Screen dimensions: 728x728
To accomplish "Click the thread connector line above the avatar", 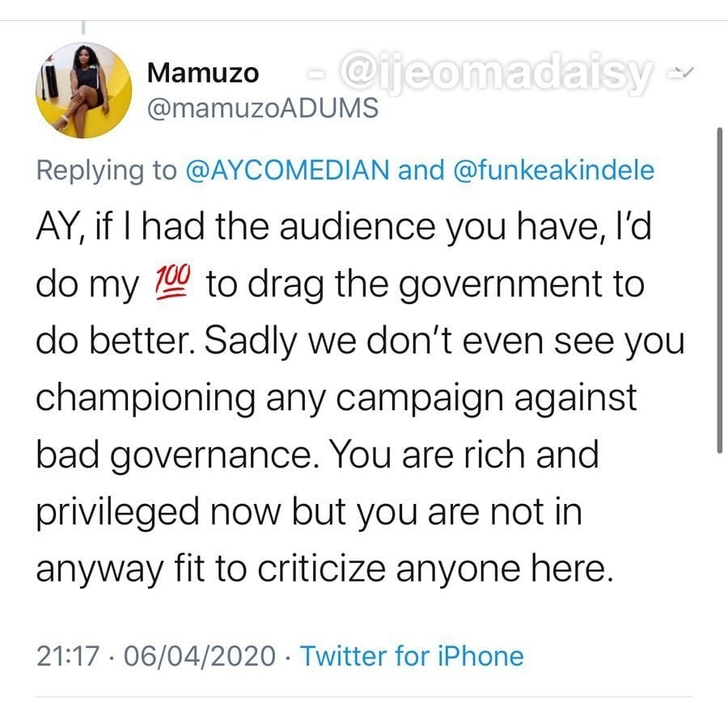I will (84, 27).
